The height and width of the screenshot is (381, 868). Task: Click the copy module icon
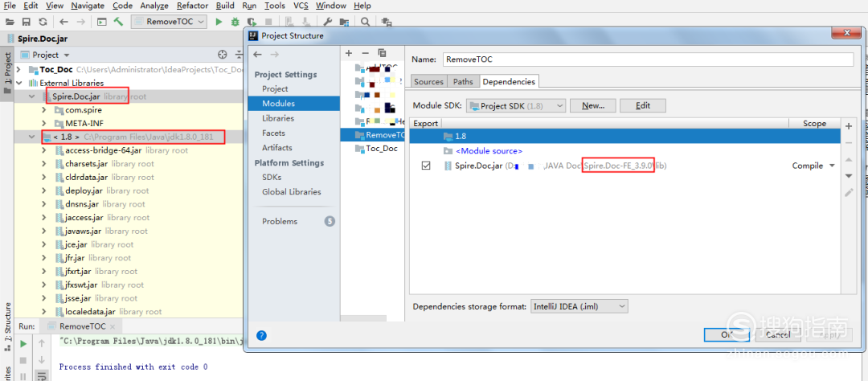coord(382,53)
